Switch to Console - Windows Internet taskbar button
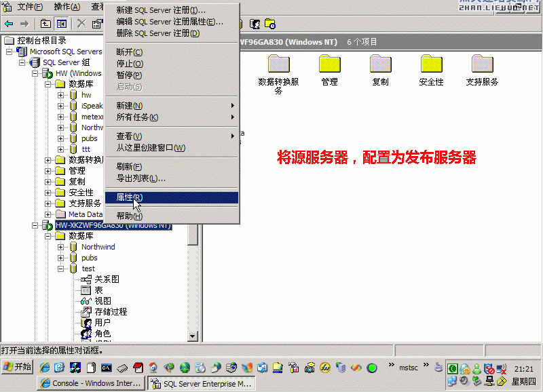This screenshot has height=392, width=543. click(x=90, y=383)
